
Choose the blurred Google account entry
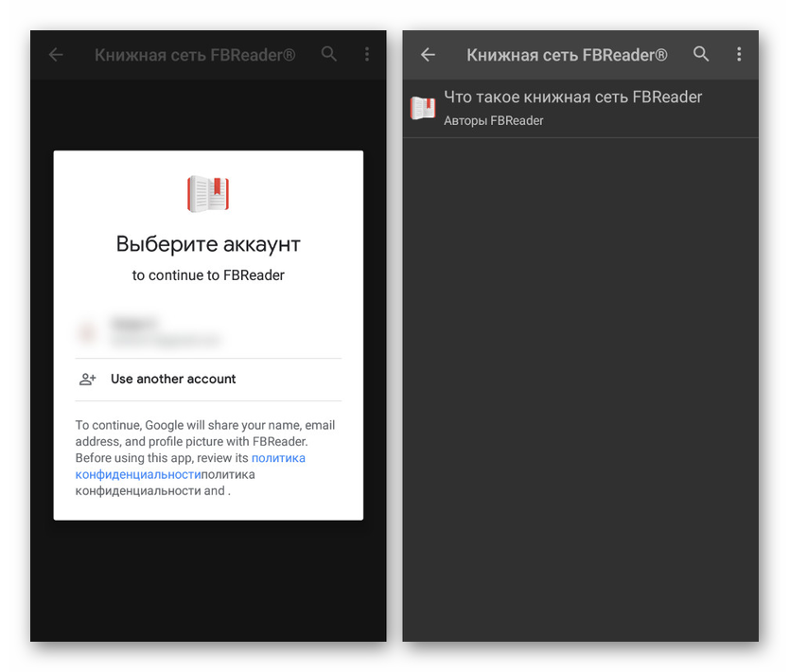pyautogui.click(x=208, y=332)
